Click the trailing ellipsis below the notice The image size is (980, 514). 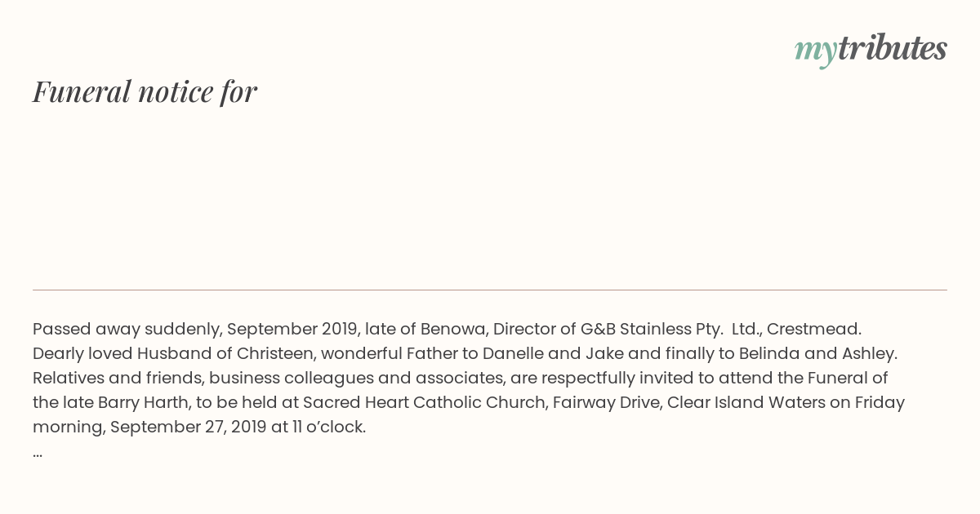pos(38,453)
